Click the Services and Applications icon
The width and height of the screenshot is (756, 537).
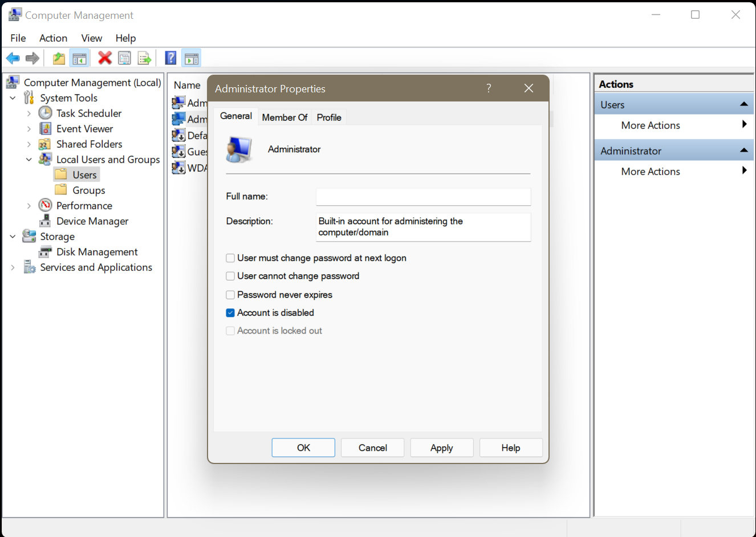30,267
